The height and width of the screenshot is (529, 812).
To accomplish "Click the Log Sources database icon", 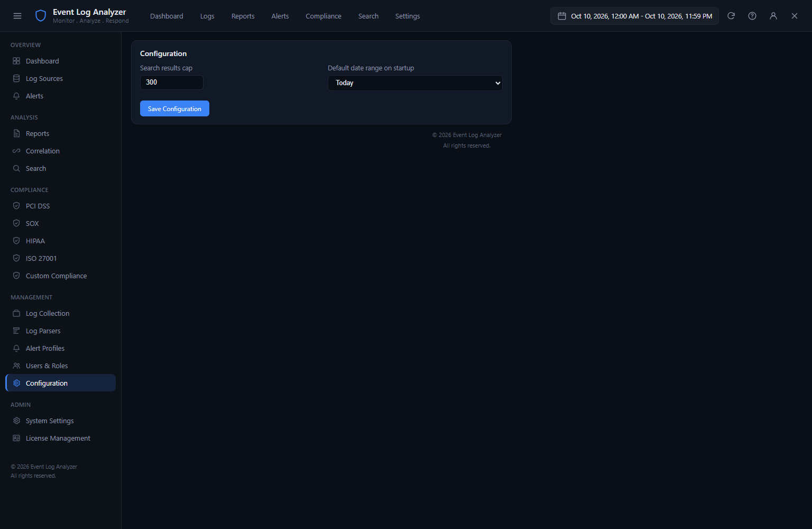I will pos(16,78).
